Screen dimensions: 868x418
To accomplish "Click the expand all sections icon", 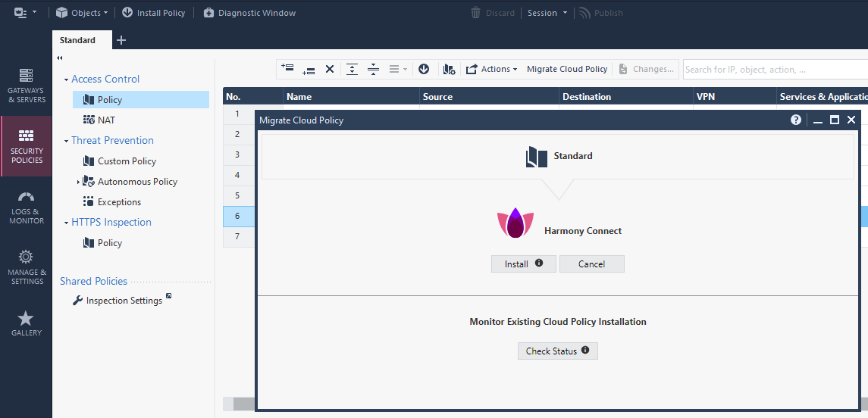I will 352,69.
